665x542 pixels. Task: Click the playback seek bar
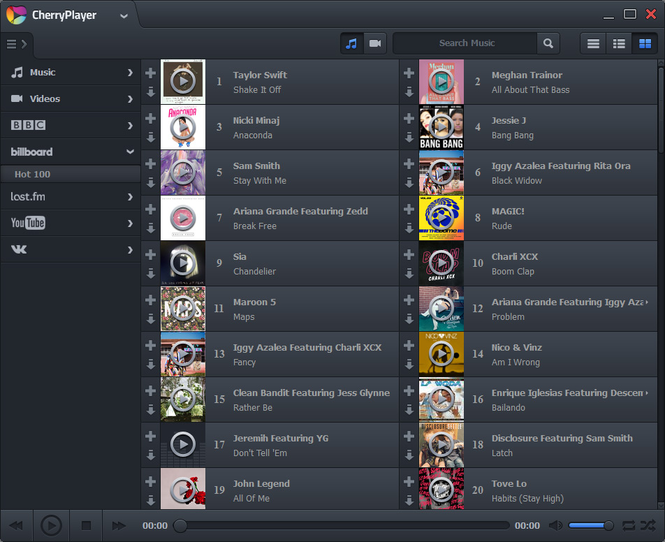pos(341,525)
